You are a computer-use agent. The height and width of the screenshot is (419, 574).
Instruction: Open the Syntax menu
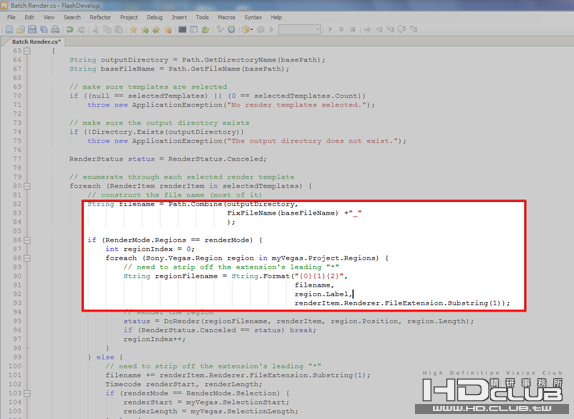[253, 17]
